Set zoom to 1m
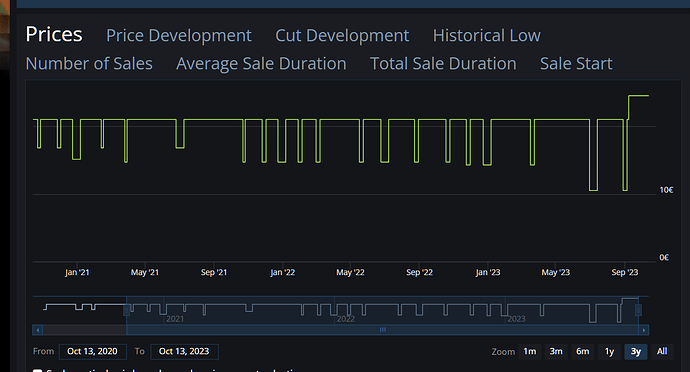This screenshot has height=372, width=690. click(530, 351)
